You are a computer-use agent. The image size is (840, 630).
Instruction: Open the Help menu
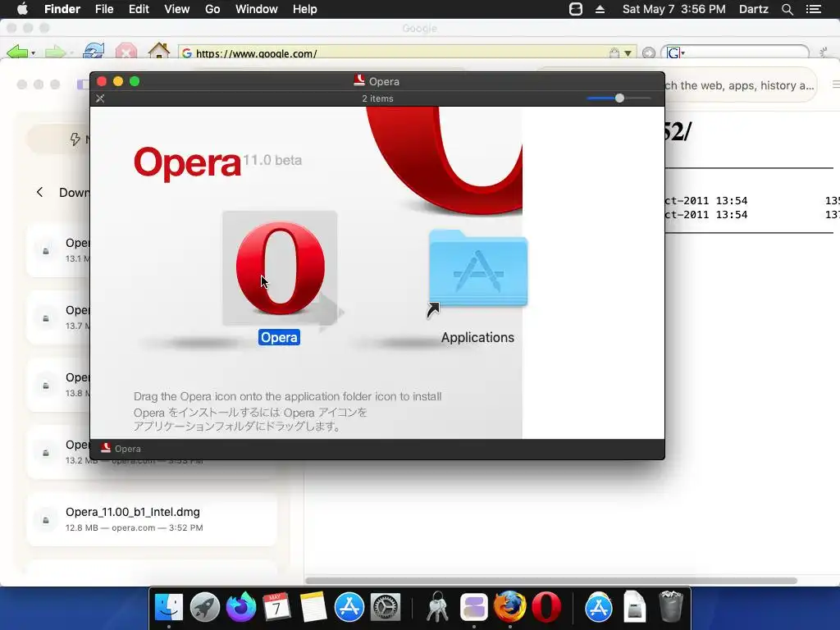(x=305, y=9)
